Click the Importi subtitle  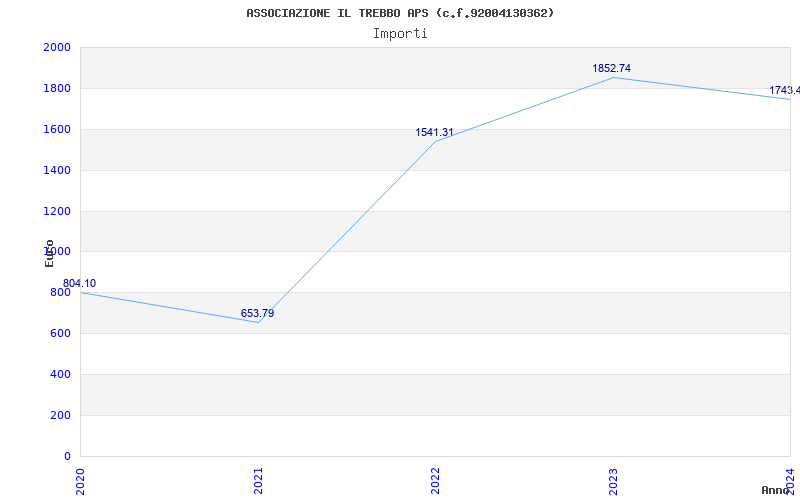coord(400,34)
